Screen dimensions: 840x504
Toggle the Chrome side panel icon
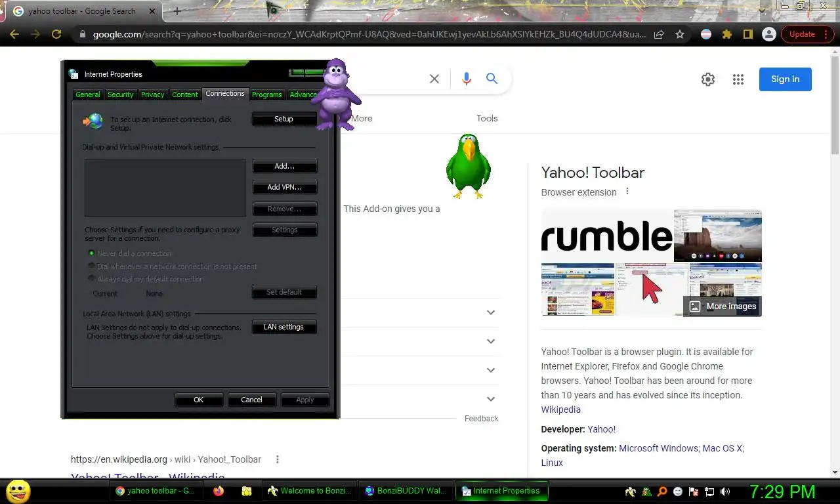click(x=747, y=34)
